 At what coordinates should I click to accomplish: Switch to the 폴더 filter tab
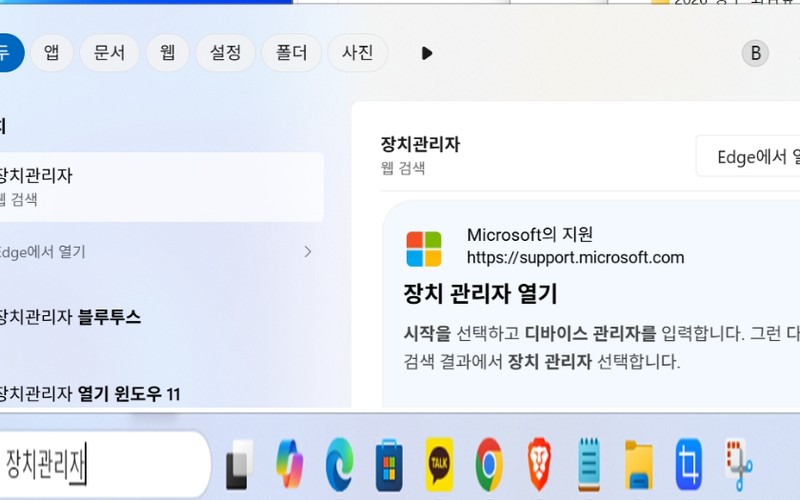click(291, 53)
